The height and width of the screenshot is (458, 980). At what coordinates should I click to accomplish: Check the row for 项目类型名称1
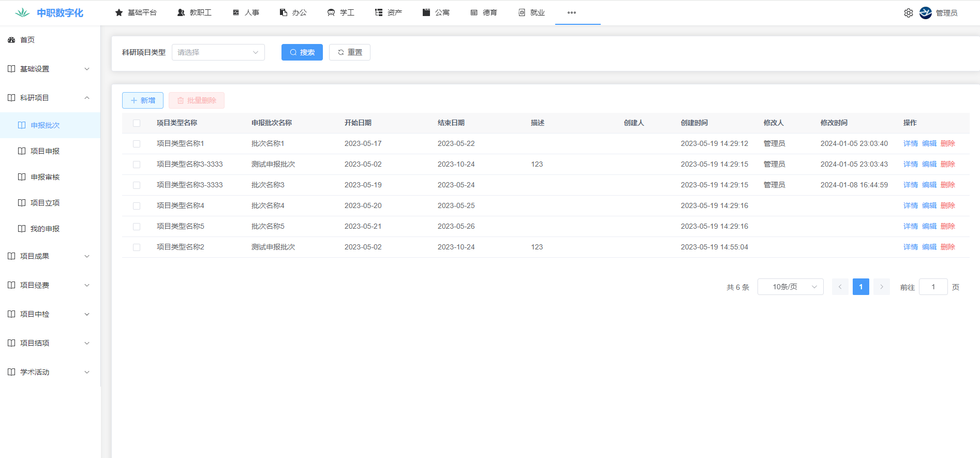[x=137, y=144]
